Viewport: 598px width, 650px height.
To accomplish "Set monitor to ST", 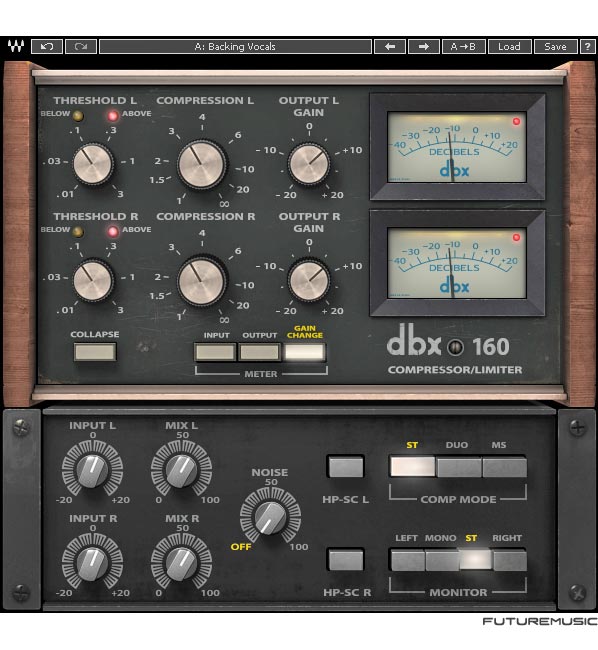I will [476, 560].
